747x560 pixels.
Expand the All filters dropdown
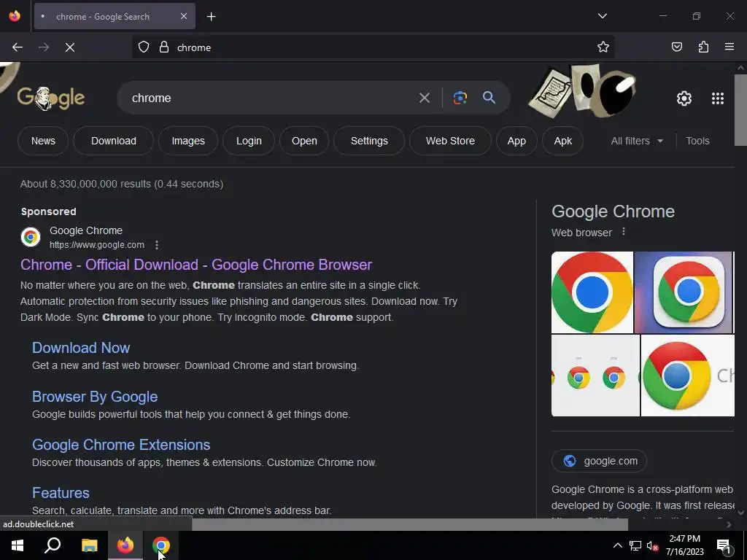pos(636,141)
